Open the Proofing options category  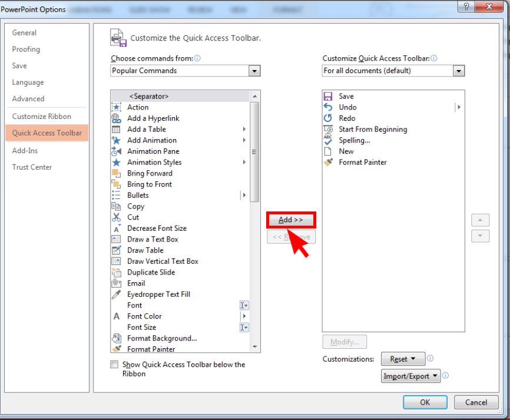26,49
